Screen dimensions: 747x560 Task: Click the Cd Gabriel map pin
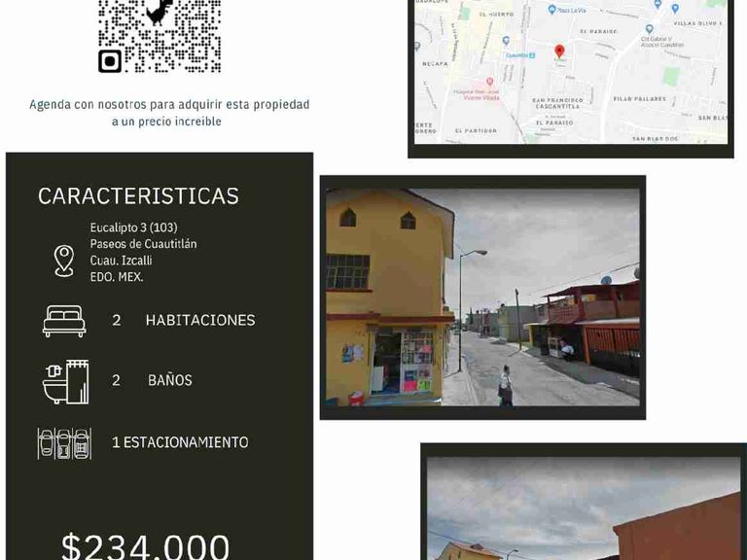[649, 29]
